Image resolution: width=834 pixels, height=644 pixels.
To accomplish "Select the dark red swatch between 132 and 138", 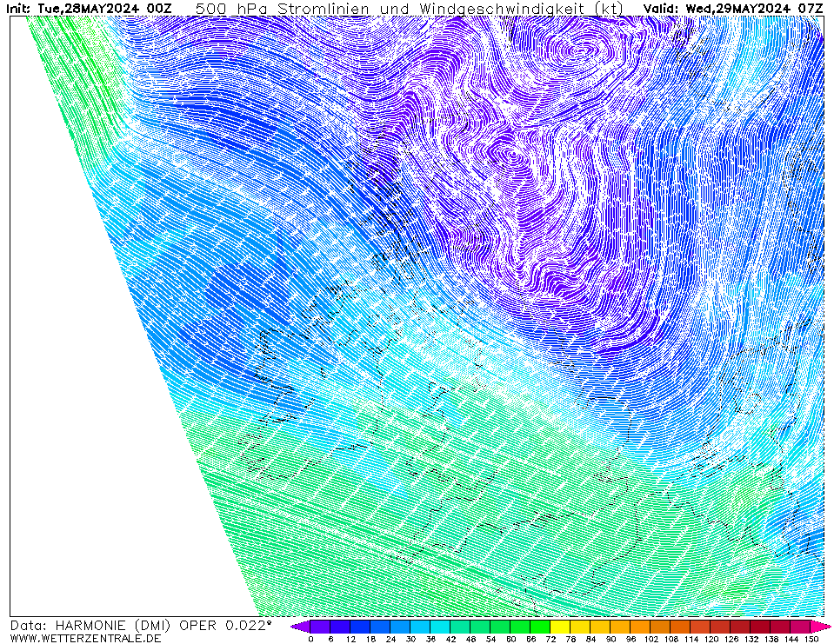I will 761,627.
